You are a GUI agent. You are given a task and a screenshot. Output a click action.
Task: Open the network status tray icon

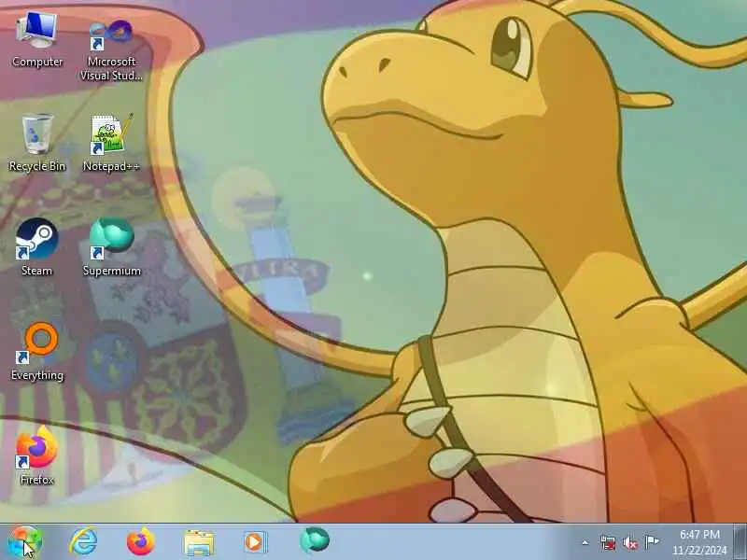coord(608,542)
